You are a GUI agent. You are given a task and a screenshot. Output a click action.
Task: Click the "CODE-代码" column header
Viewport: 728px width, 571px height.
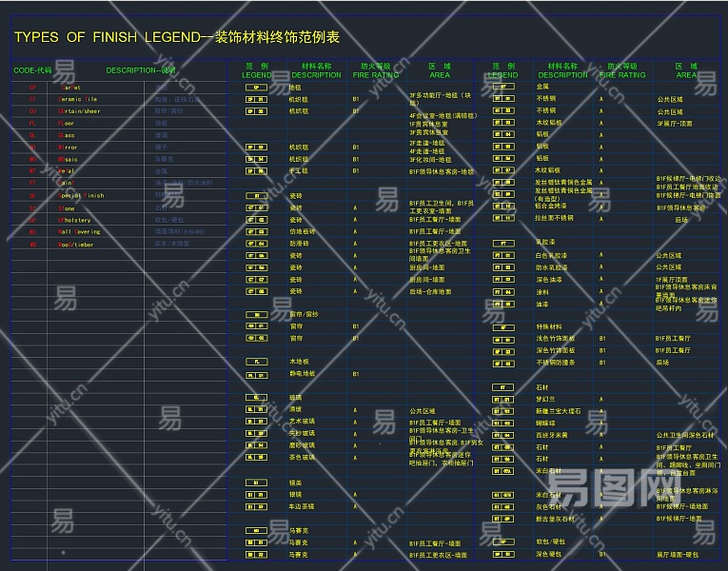pos(32,70)
